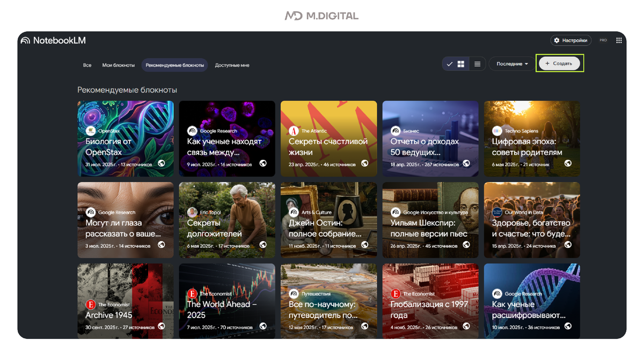
Task: Open Могут ли глаза рассказать notebook
Action: click(x=126, y=220)
